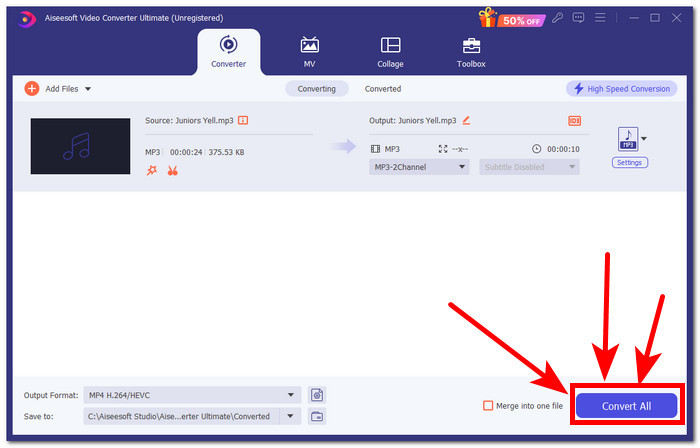This screenshot has width=700, height=448.
Task: Click the 00:00:24 source duration text
Action: (186, 152)
